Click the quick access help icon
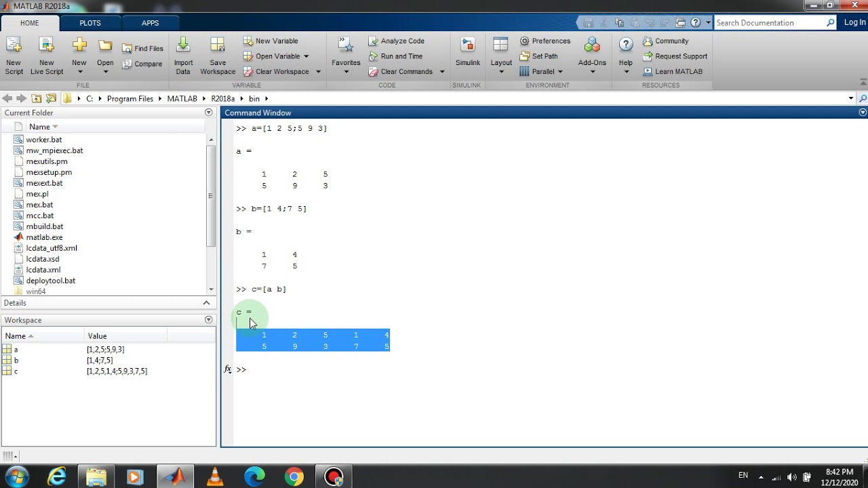This screenshot has width=868, height=488. click(x=695, y=23)
